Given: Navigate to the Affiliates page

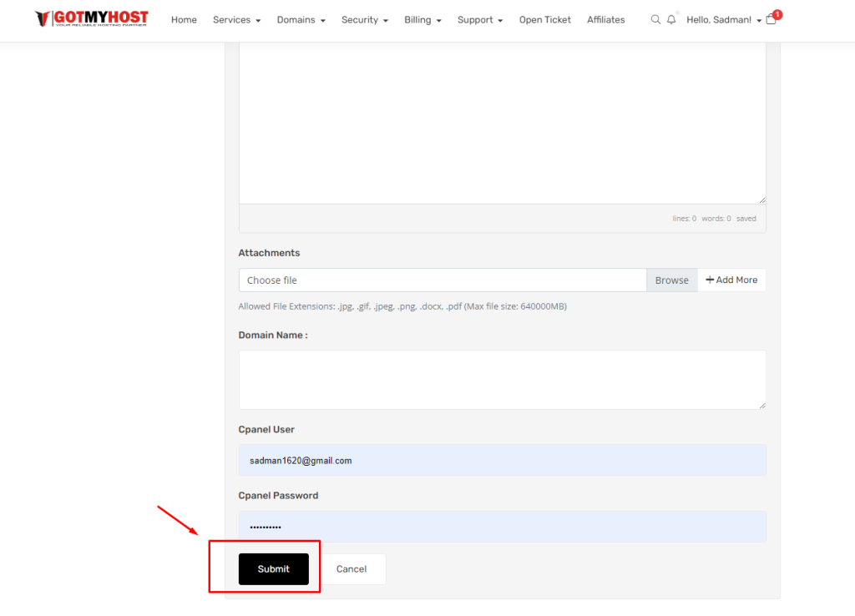Looking at the screenshot, I should tap(605, 19).
